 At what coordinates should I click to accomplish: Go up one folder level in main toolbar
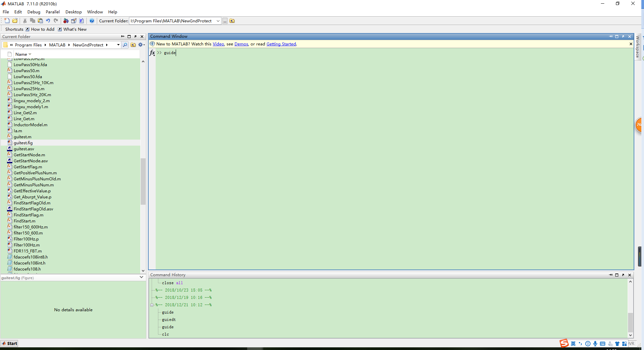tap(232, 21)
